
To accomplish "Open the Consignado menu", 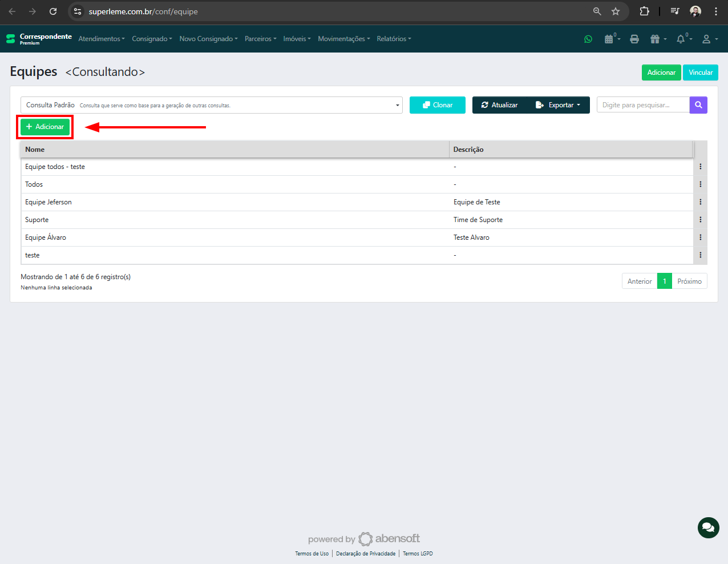I will (x=152, y=39).
